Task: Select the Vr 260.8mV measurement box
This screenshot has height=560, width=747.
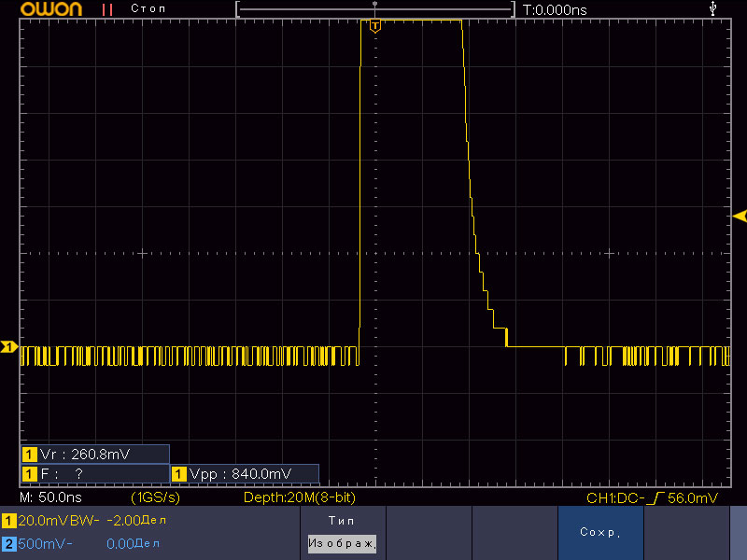Action: pos(94,455)
